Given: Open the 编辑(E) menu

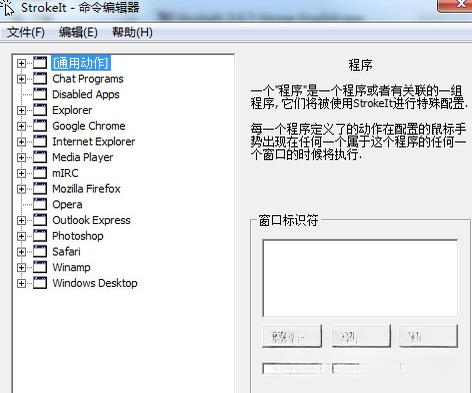Looking at the screenshot, I should (x=78, y=32).
